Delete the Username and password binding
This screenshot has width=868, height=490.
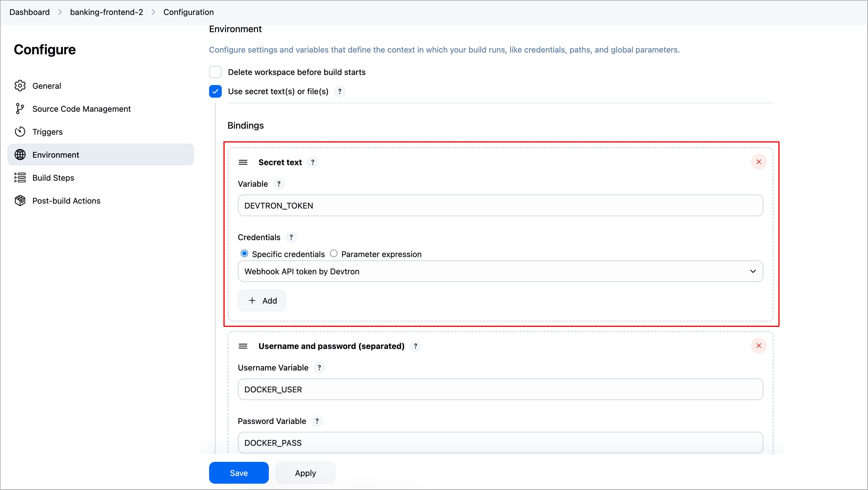click(x=759, y=346)
